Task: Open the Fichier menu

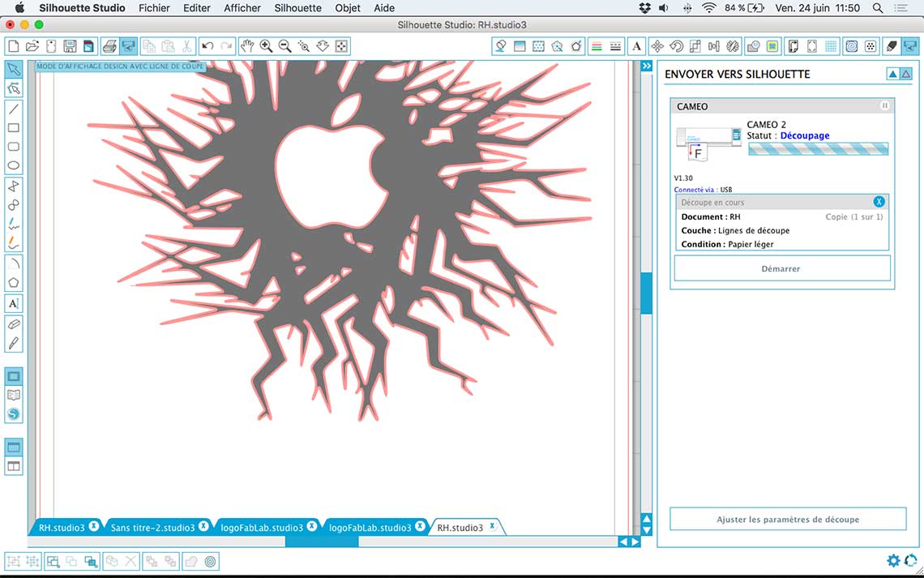Action: [154, 7]
